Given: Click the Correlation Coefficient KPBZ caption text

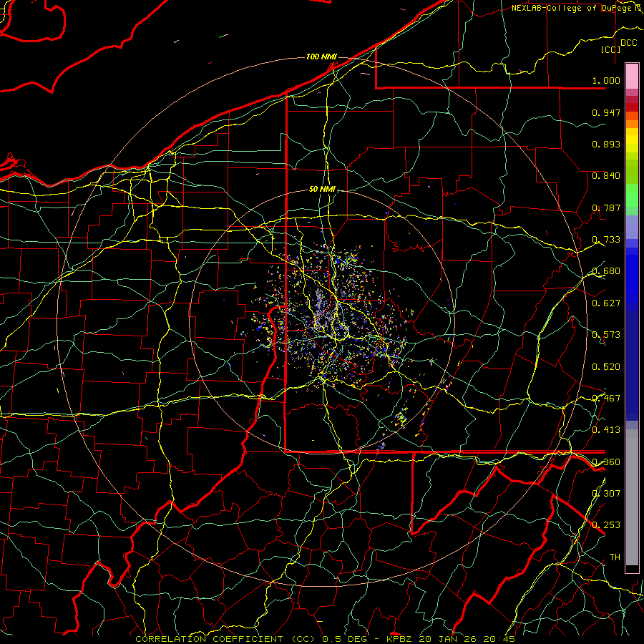Looking at the screenshot, I should pos(325,639).
